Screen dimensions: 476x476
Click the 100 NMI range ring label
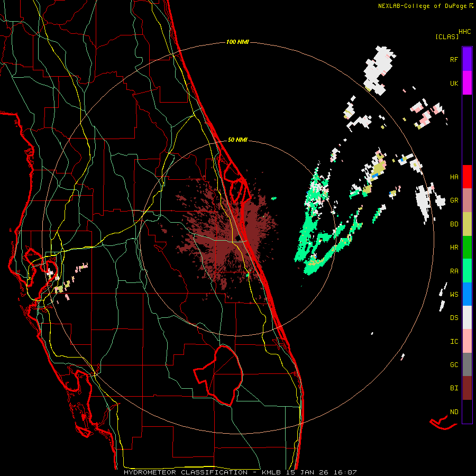[x=237, y=42]
